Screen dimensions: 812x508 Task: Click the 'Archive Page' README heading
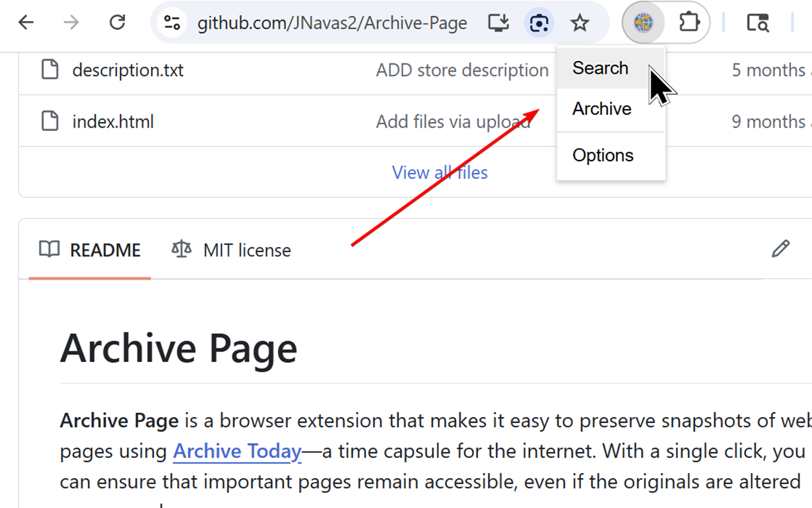point(179,349)
